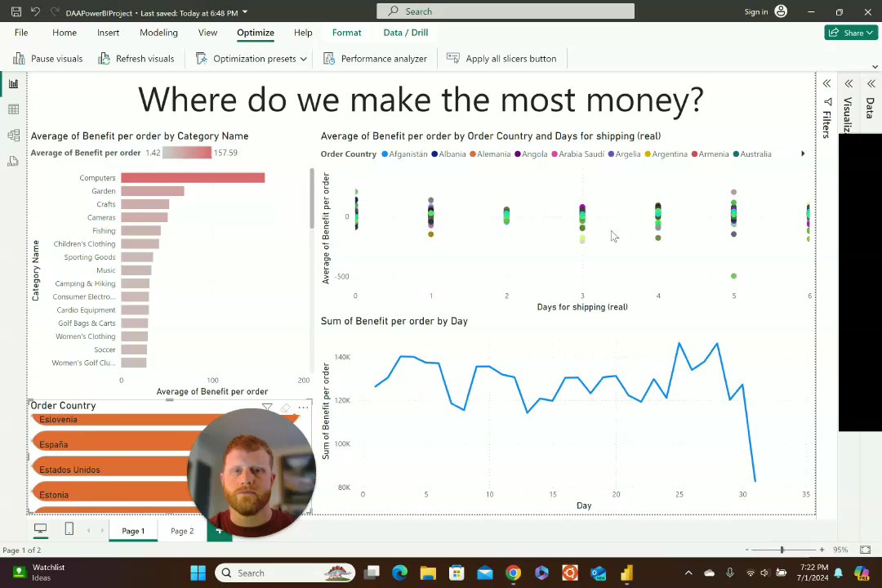
Task: Adjust the zoom slider in status bar
Action: point(782,550)
